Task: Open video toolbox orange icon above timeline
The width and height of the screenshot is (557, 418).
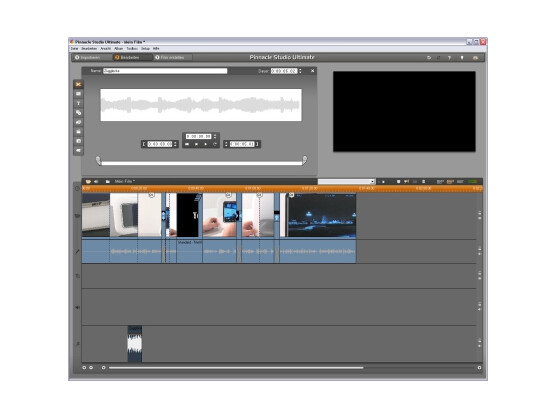Action: [x=88, y=181]
